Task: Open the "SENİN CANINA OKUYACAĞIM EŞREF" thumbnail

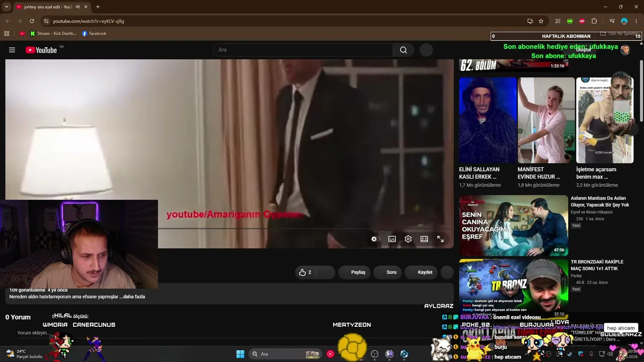Action: 513,225
